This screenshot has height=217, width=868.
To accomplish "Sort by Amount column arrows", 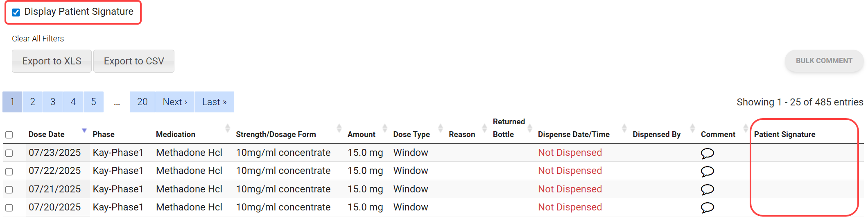I will (x=385, y=128).
